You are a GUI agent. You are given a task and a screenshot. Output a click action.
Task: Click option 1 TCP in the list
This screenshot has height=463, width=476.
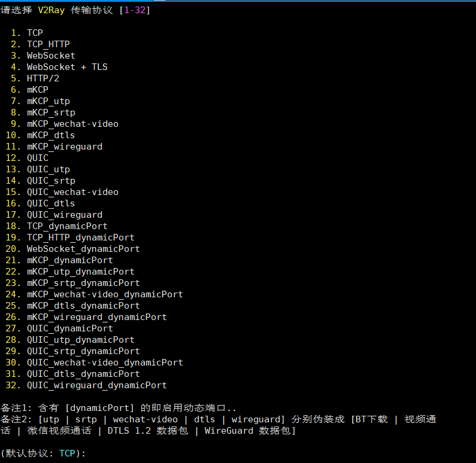click(35, 33)
